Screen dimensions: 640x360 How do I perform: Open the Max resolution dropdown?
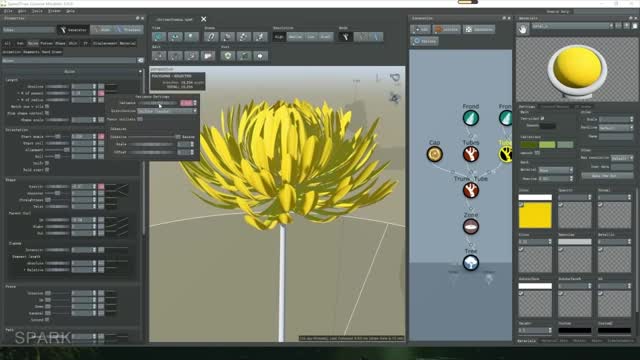click(622, 158)
